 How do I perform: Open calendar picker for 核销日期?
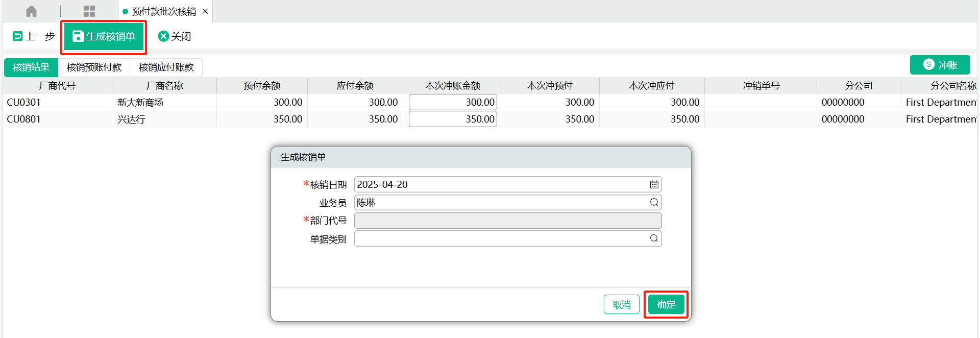[x=654, y=184]
